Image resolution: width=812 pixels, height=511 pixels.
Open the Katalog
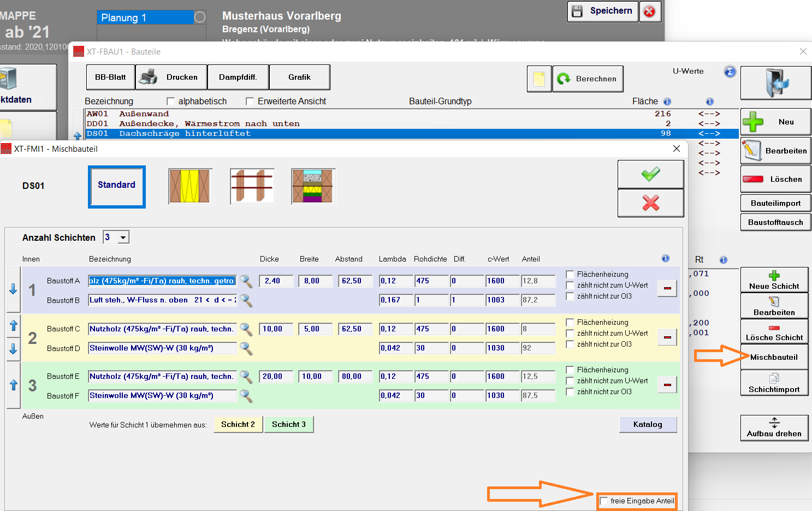(x=648, y=424)
